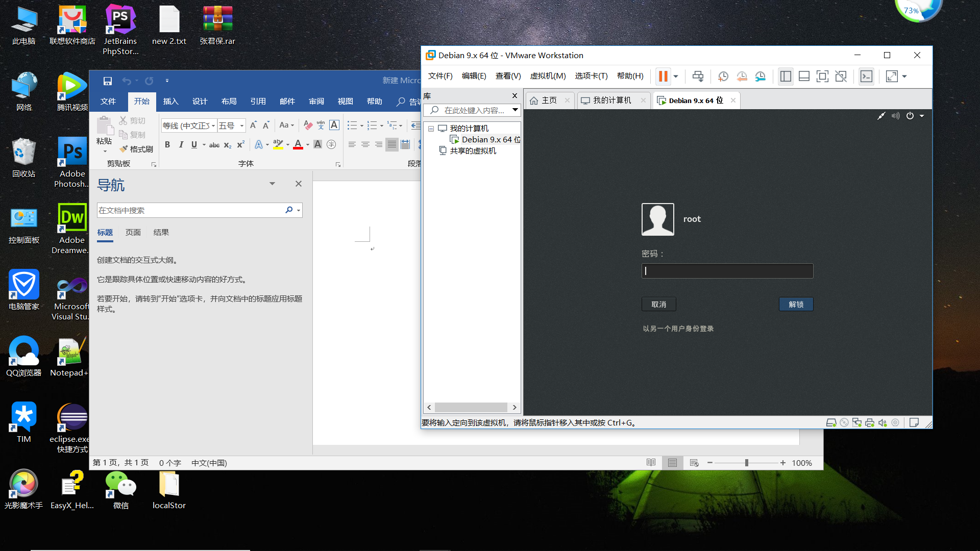The image size is (980, 551).
Task: Open the font size 五号 dropdown
Action: pyautogui.click(x=242, y=126)
